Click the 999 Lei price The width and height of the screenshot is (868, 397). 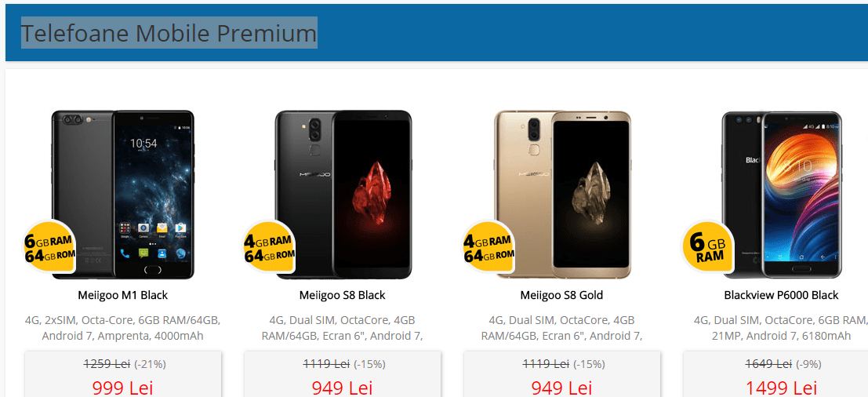click(123, 388)
